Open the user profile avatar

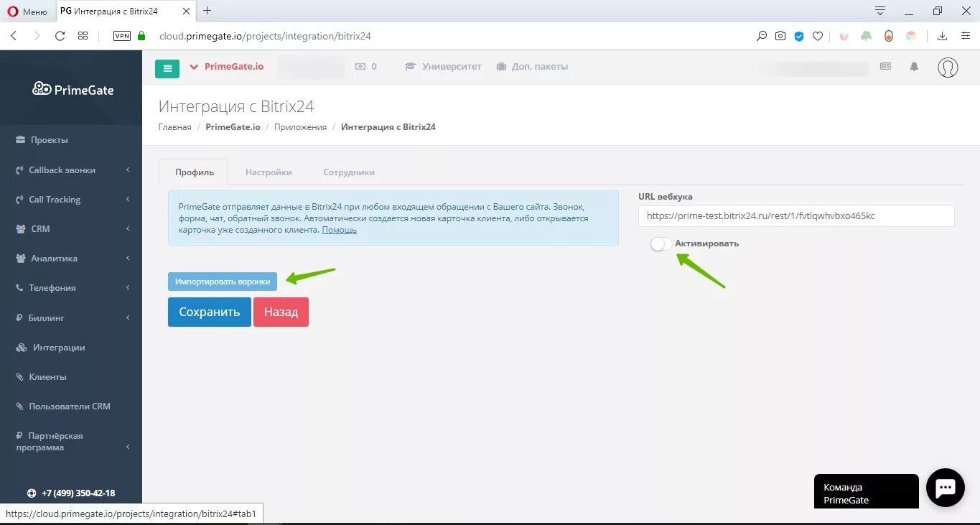(948, 67)
